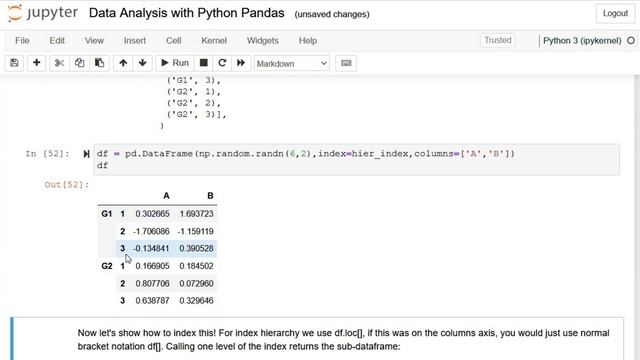This screenshot has width=640, height=360.
Task: Open the Help menu
Action: (308, 40)
